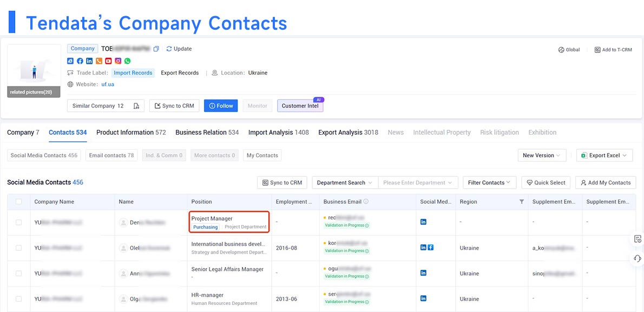Click the Senior Legal Affairs Manager position text
This screenshot has height=312, width=644.
point(227,269)
